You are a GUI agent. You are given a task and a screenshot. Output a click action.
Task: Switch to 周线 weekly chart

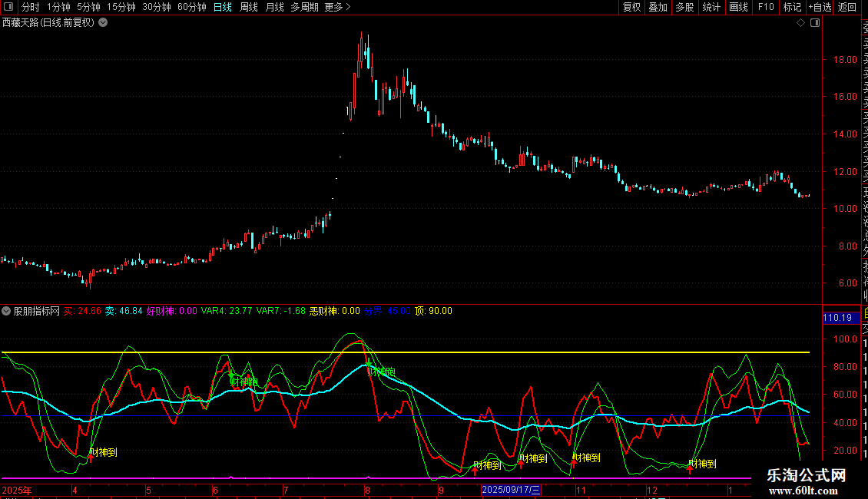[249, 7]
